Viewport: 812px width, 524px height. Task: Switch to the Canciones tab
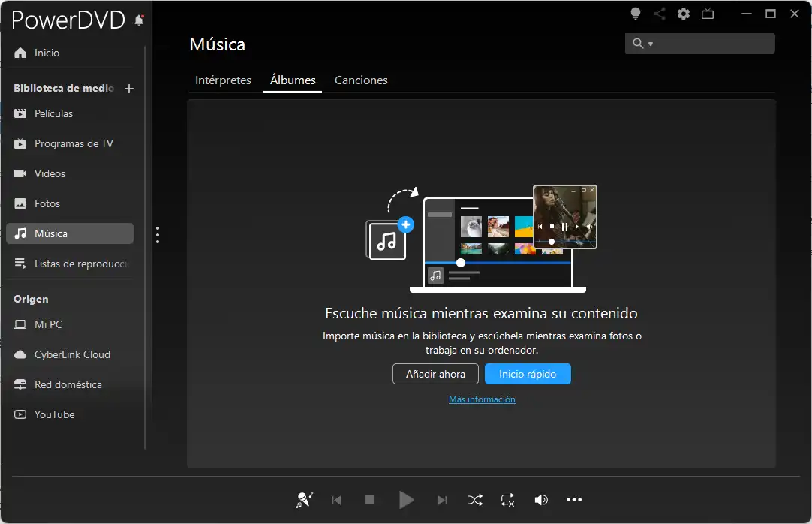coord(361,80)
